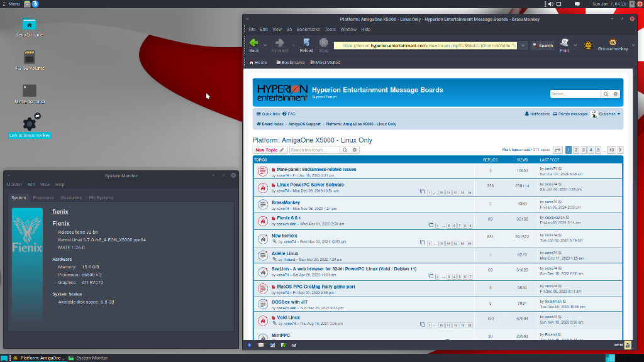
Task: Click the next page arrow
Action: [620, 150]
